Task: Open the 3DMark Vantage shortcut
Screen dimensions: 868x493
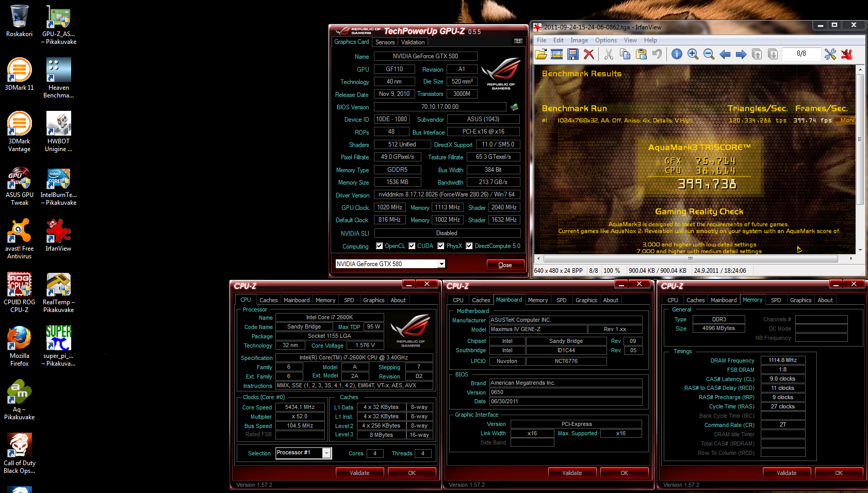Action: (x=19, y=132)
